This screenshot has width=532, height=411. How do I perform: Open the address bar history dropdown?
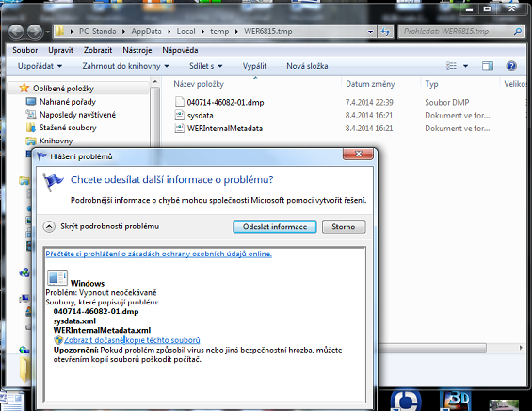(x=370, y=32)
